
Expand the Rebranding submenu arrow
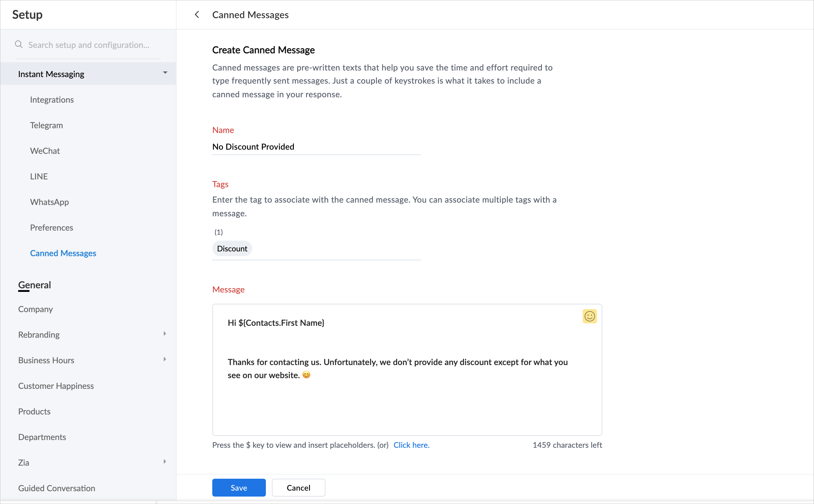[x=164, y=334]
